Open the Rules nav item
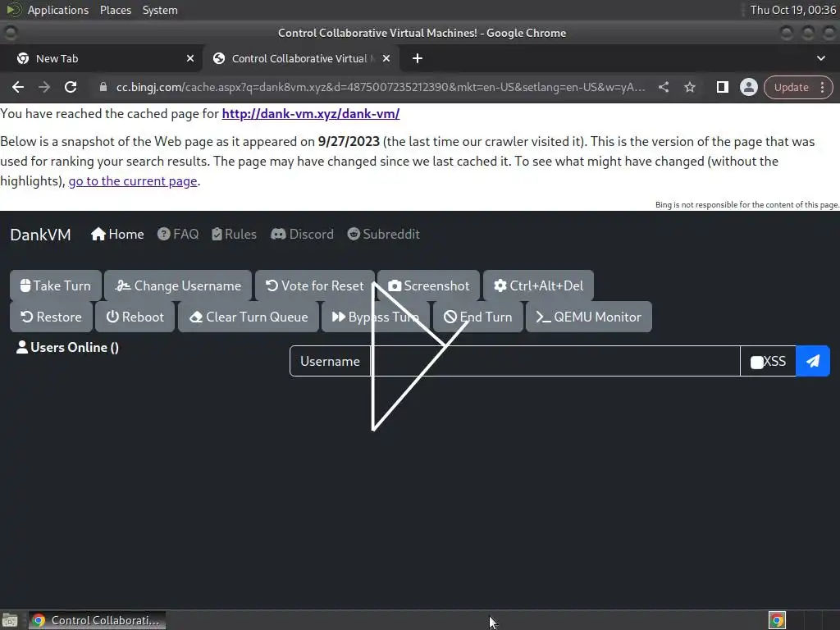 (x=234, y=234)
